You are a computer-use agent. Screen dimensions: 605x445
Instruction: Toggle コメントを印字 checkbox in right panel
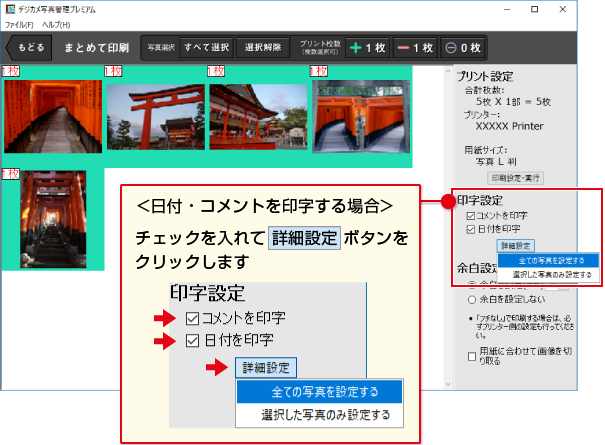click(x=472, y=215)
